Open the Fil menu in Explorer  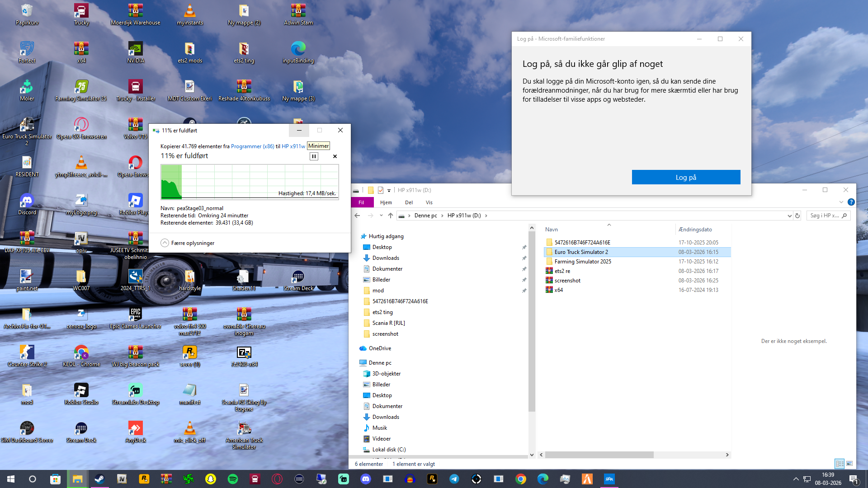[361, 202]
